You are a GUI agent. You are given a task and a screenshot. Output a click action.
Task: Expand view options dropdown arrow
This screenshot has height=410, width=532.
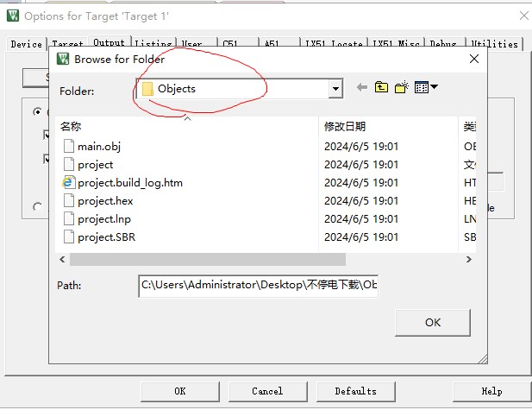point(434,87)
